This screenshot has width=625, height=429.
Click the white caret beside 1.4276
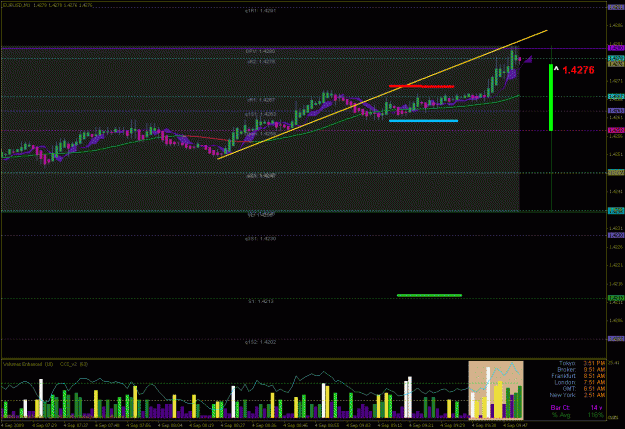click(x=556, y=69)
